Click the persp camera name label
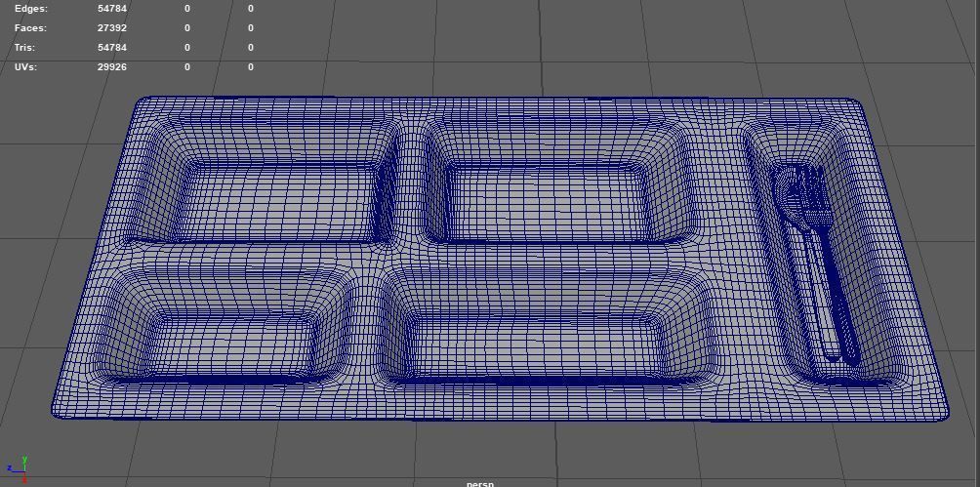Screen dimensions: 980x487 click(480, 483)
